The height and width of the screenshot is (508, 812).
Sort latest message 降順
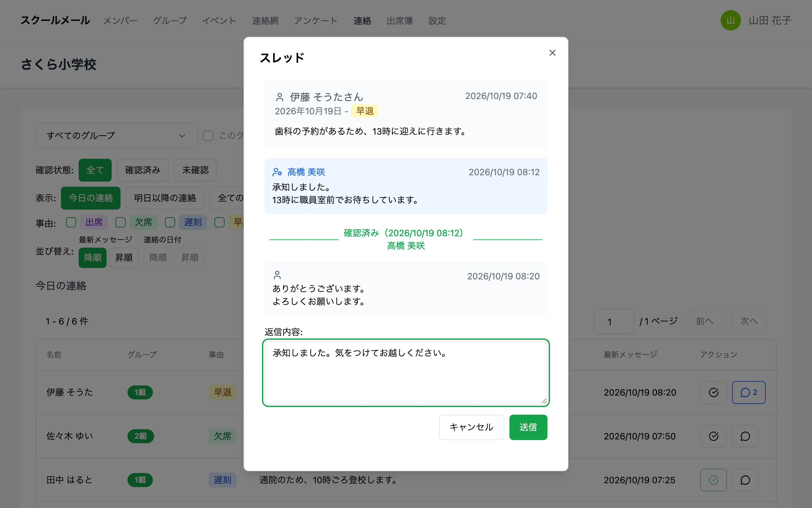[93, 258]
